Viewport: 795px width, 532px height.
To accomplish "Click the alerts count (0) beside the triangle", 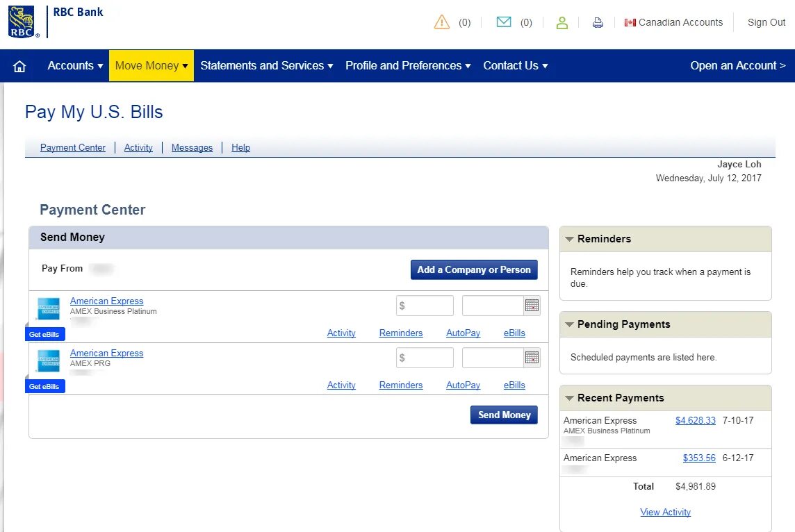I will coord(464,23).
